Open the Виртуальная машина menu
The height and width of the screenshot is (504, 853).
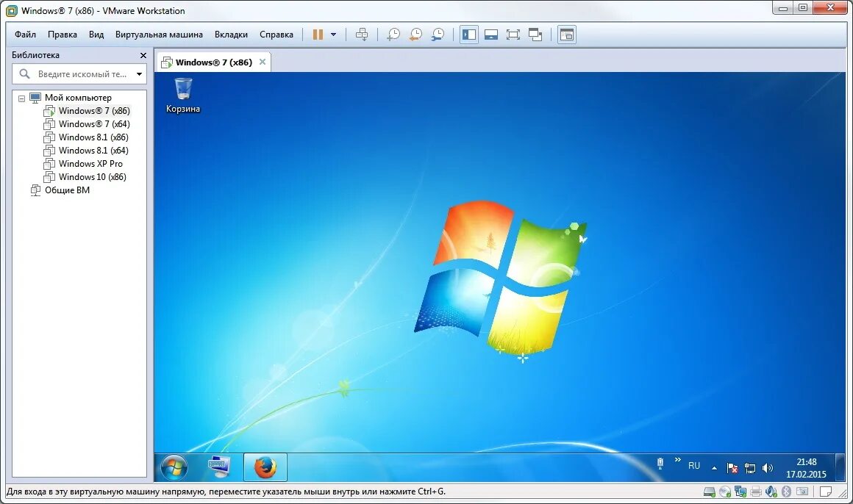coord(159,35)
